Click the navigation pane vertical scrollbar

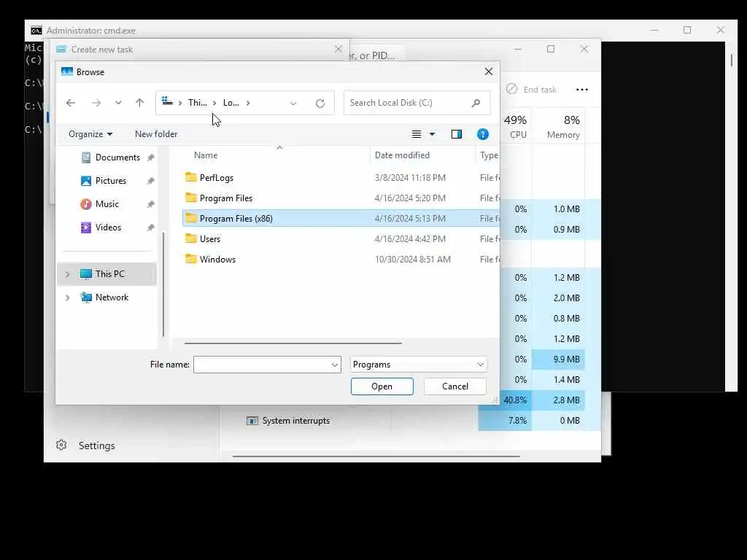point(163,285)
